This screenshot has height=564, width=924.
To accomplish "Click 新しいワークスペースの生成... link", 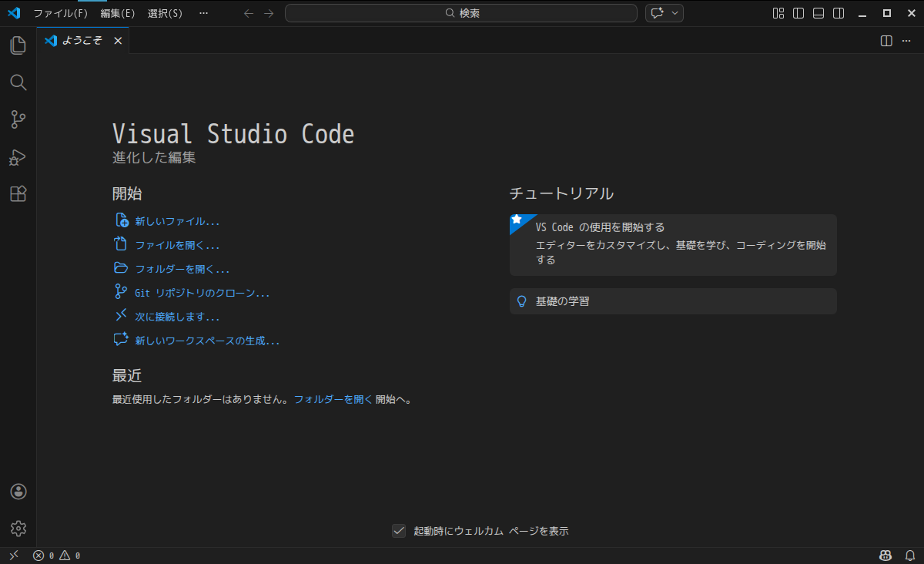I will (207, 341).
